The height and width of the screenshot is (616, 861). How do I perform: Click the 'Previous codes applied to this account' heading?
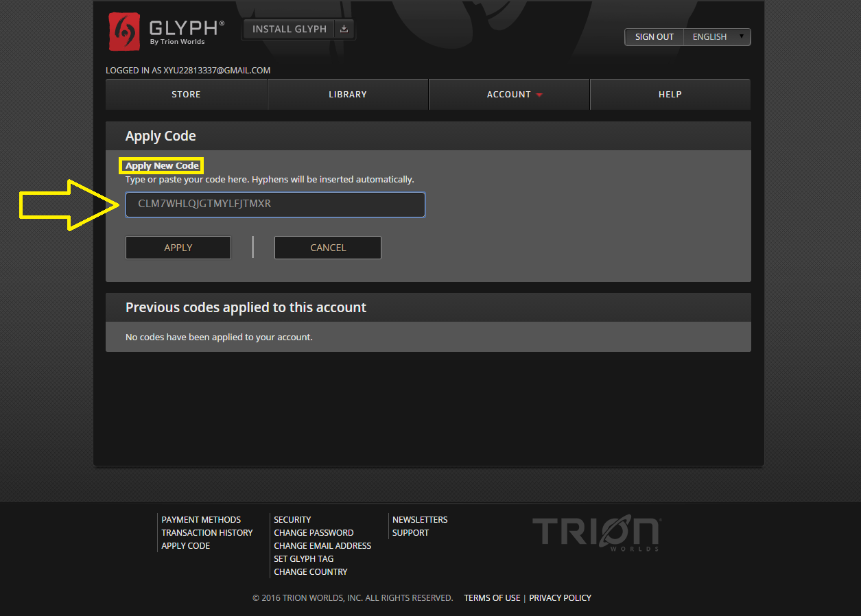pyautogui.click(x=246, y=307)
